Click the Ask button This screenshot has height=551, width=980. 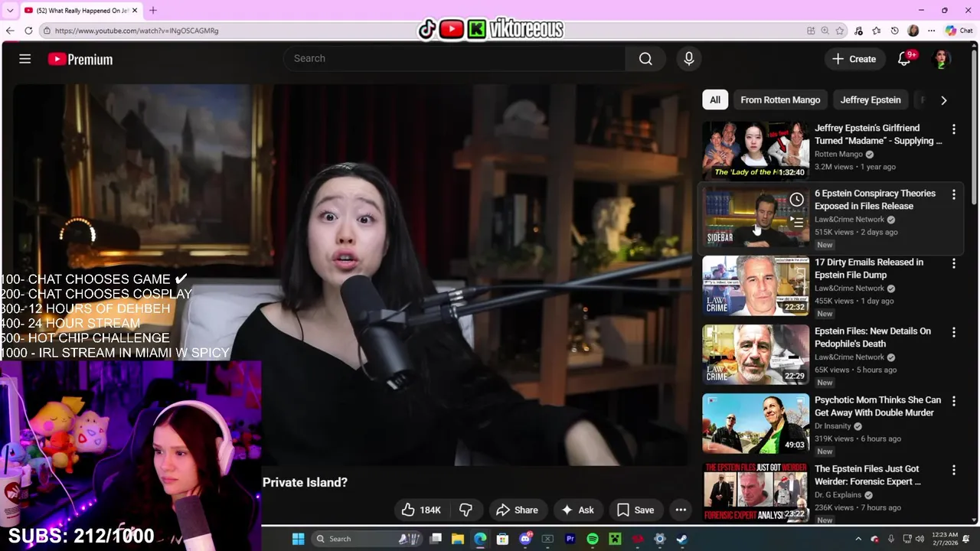pyautogui.click(x=577, y=510)
